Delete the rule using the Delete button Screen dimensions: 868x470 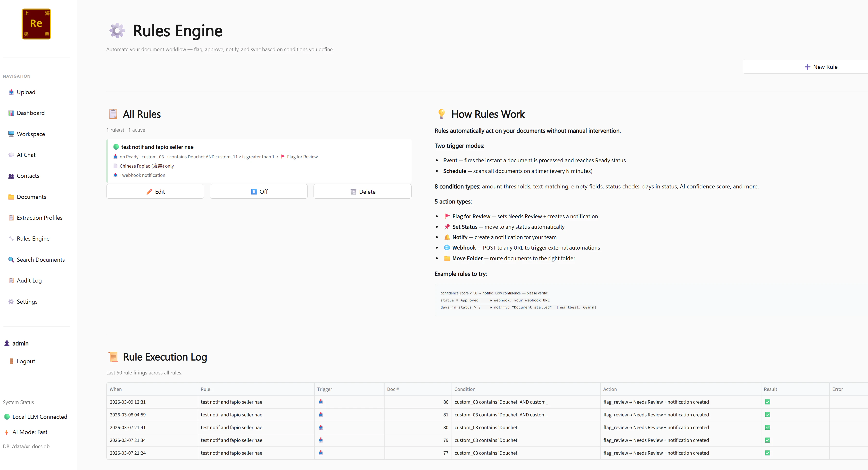coord(362,191)
